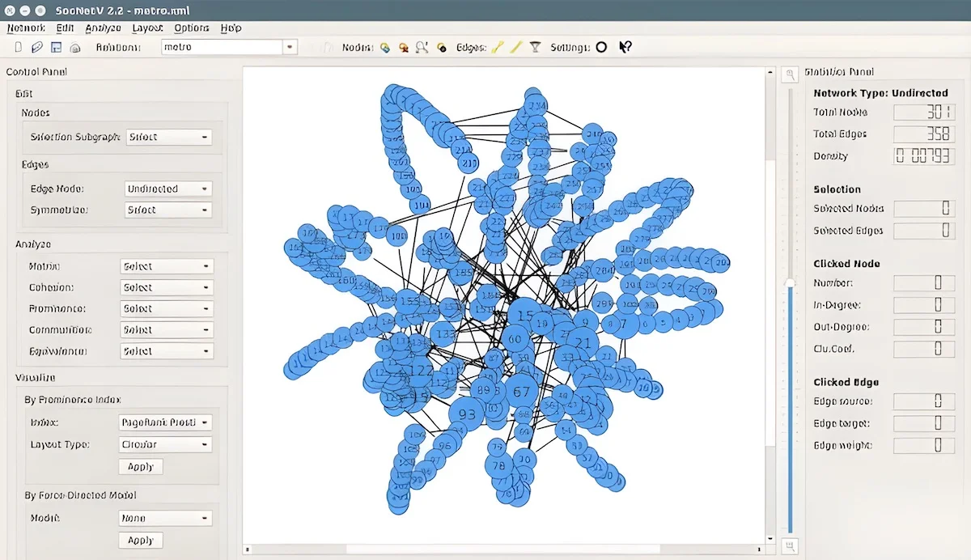The image size is (971, 560).
Task: Click the vertical zoom slider handle
Action: pyautogui.click(x=790, y=282)
